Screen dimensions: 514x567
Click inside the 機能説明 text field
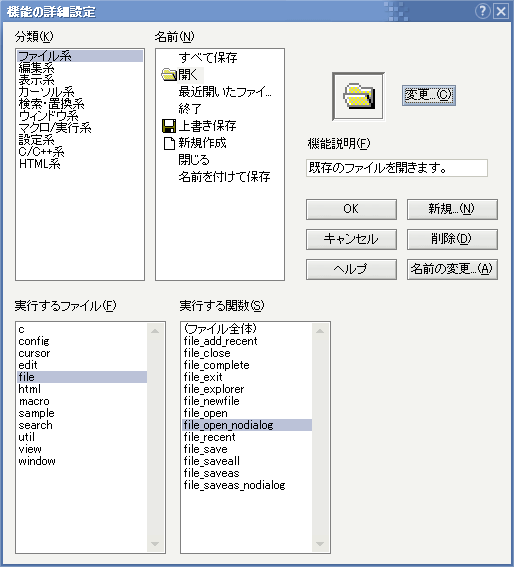pos(397,168)
